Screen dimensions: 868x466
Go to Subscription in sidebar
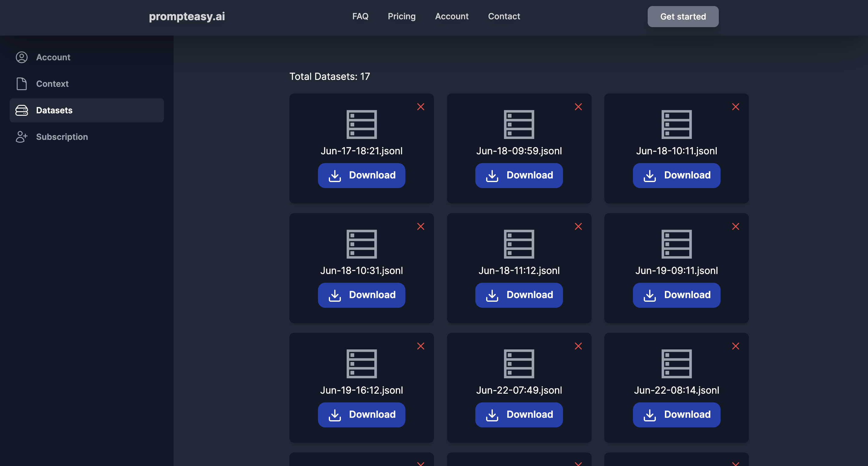[x=62, y=137]
